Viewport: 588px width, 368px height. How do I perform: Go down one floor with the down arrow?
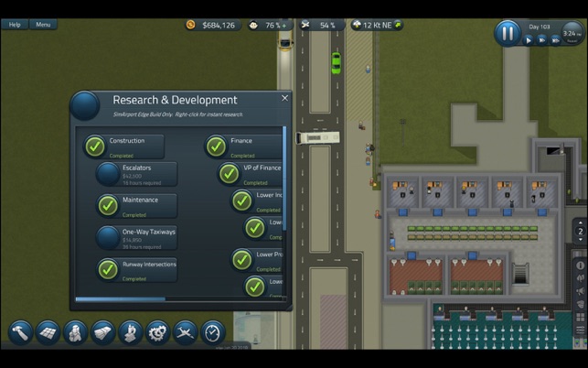580,240
